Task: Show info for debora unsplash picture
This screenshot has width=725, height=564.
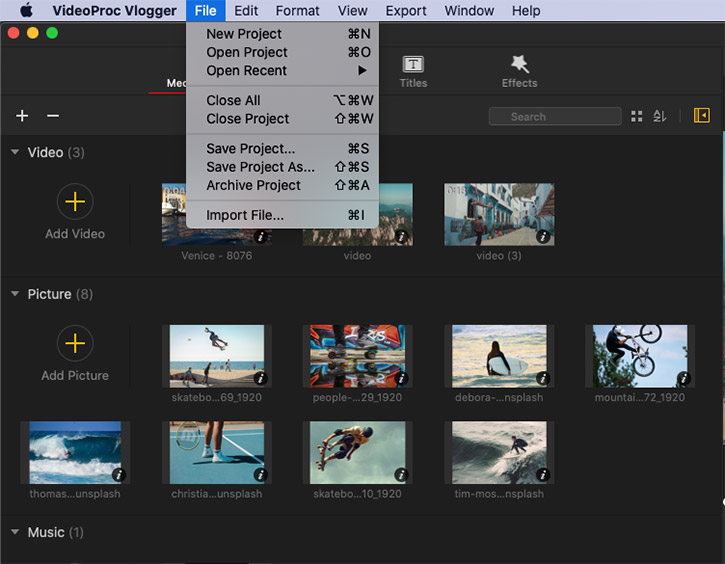Action: pyautogui.click(x=542, y=379)
